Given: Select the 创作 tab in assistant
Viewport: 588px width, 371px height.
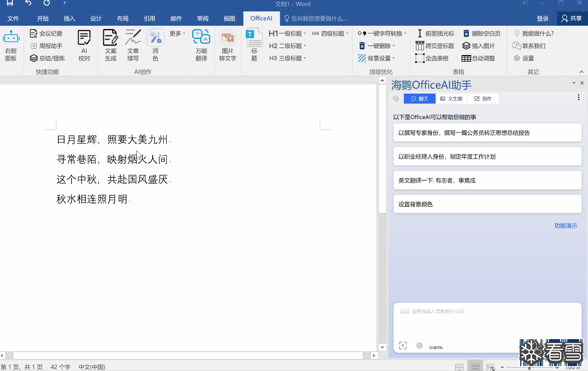Looking at the screenshot, I should (483, 98).
